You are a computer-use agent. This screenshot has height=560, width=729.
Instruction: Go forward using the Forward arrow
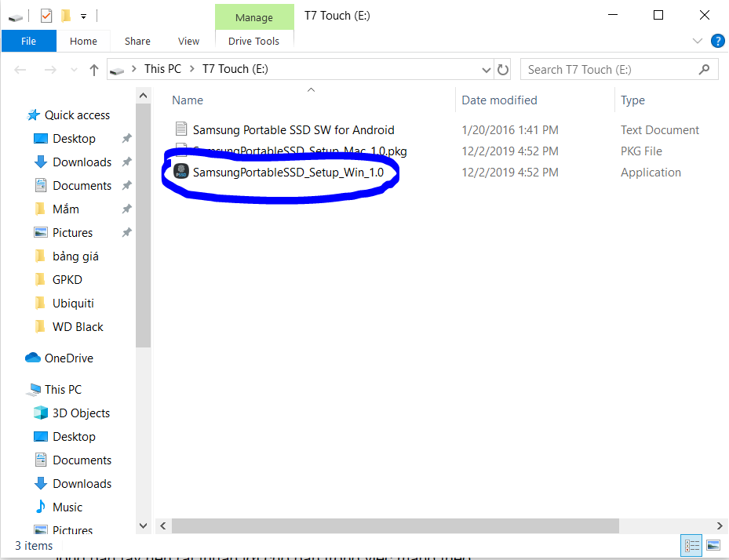pyautogui.click(x=50, y=70)
